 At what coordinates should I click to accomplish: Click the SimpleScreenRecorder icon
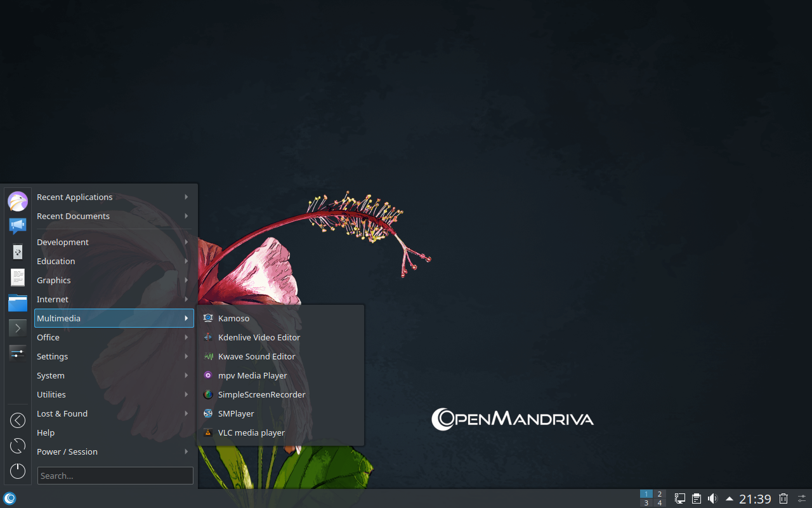tap(208, 394)
